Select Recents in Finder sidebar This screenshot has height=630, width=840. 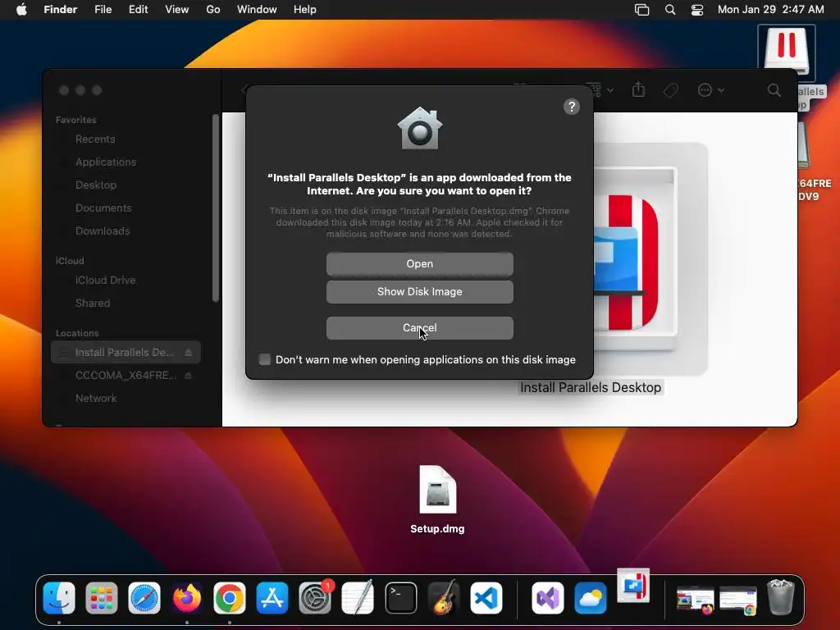[95, 139]
